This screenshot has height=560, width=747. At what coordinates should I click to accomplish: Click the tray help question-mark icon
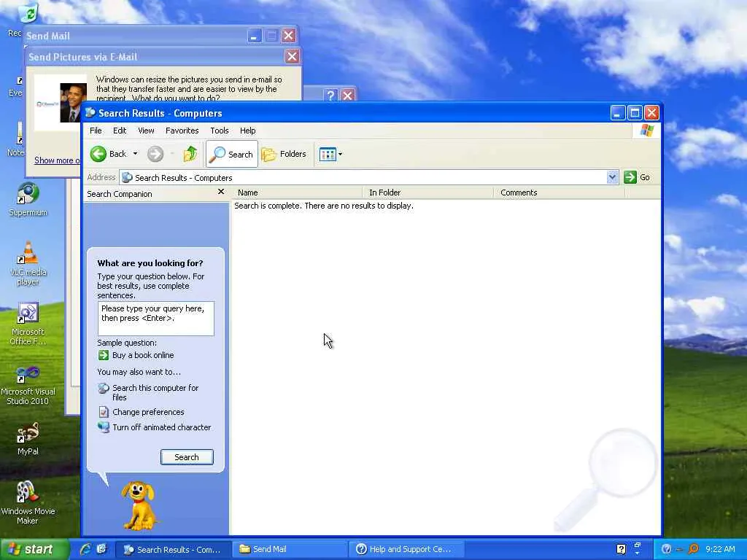click(x=622, y=550)
